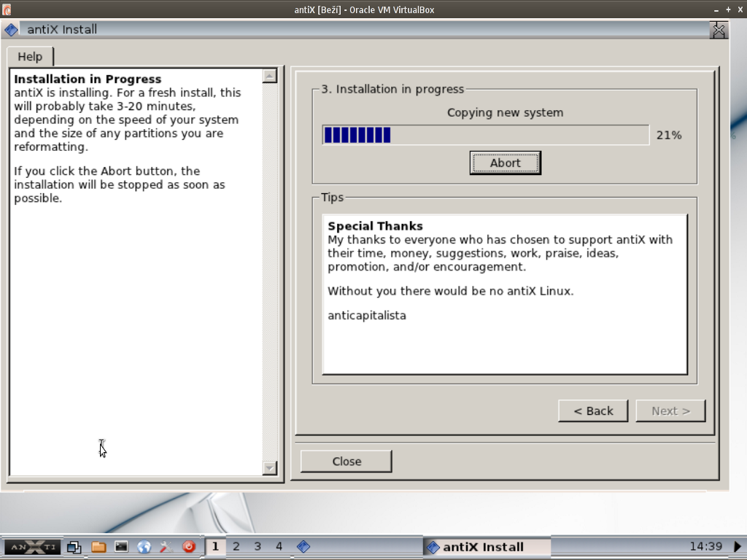Switch to workspace 4
The image size is (747, 560).
pyautogui.click(x=279, y=547)
